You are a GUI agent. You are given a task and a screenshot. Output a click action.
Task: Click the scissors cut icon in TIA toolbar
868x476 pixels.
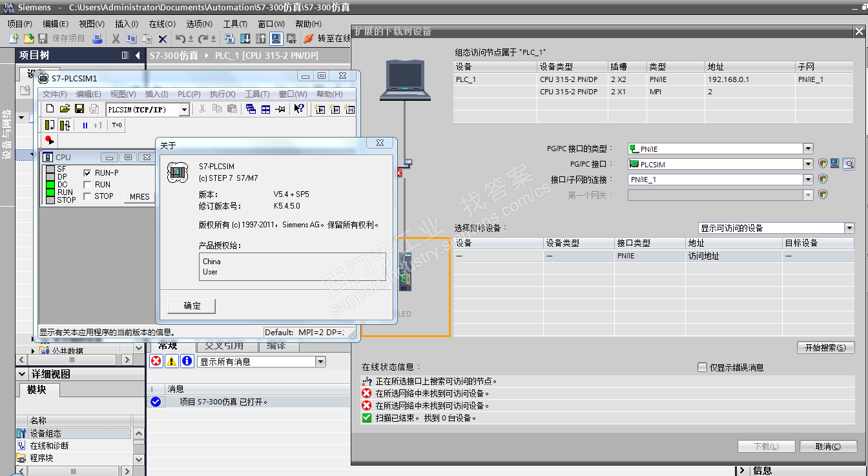116,39
